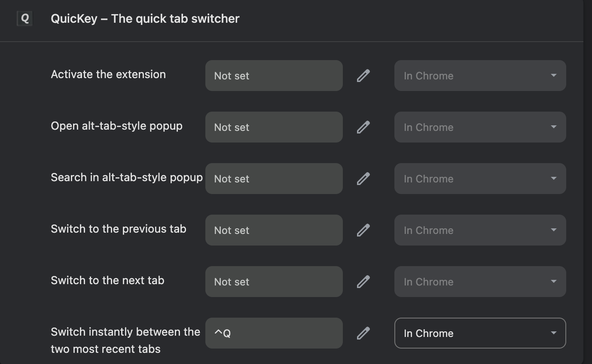Edit the ^Q shortcut with pencil icon
This screenshot has width=592, height=364.
pos(363,333)
